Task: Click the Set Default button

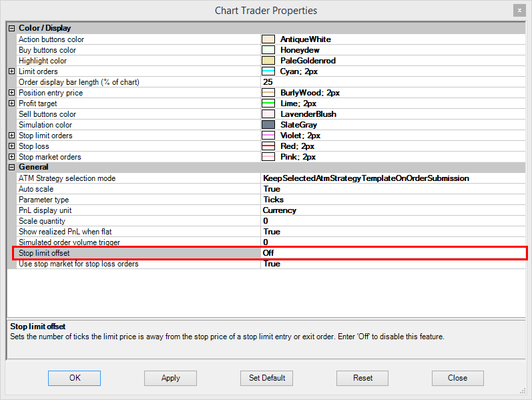Action: click(x=267, y=378)
